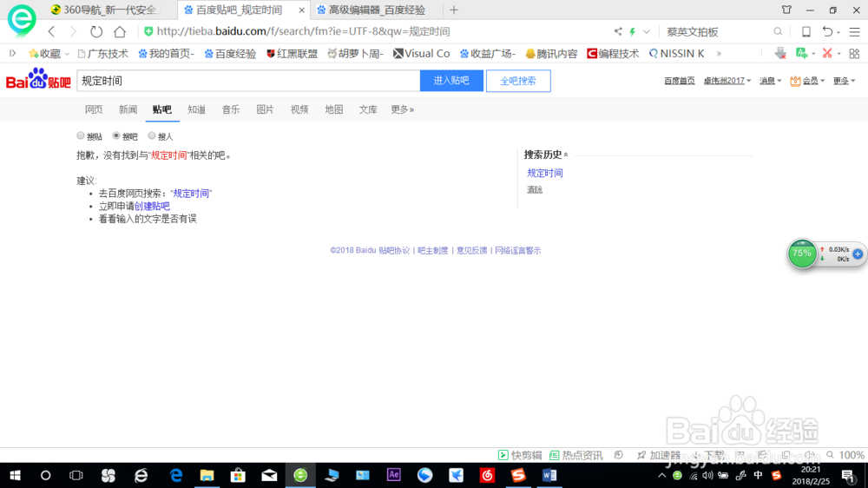
Task: Click the green lightning speed-mode icon
Action: point(632,31)
